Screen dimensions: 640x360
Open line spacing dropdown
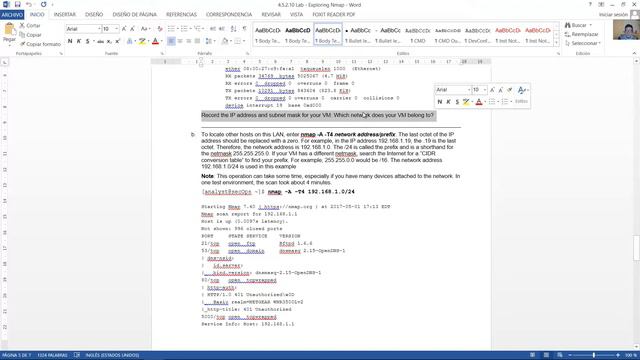point(215,41)
